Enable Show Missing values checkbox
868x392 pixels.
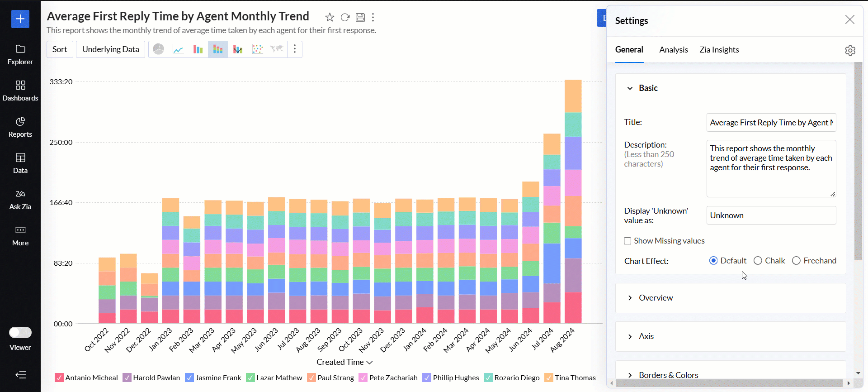click(x=627, y=241)
